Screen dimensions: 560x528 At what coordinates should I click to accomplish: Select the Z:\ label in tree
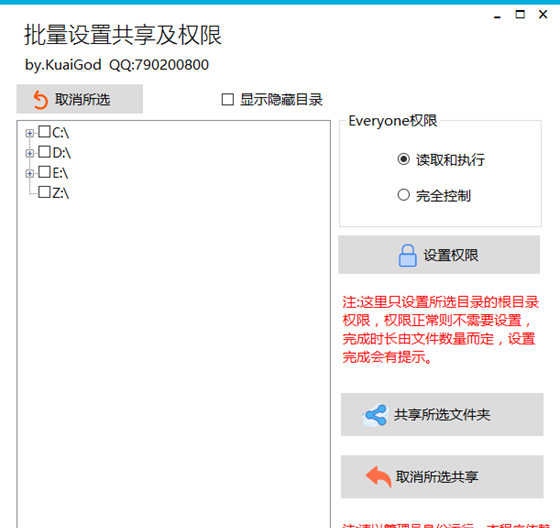(x=61, y=193)
